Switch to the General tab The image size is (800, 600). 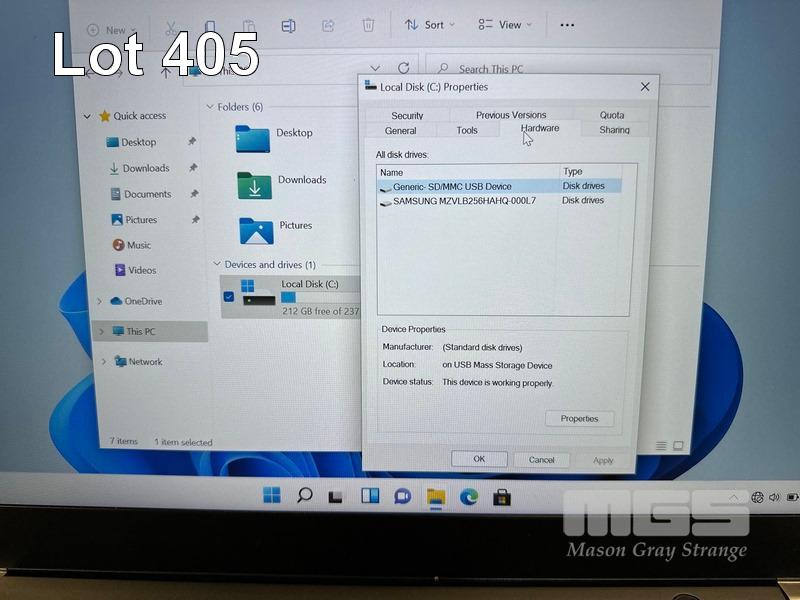[400, 131]
